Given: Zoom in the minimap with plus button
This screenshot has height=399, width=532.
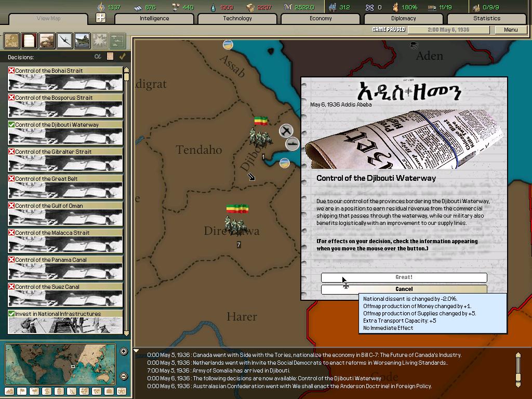Looking at the screenshot, I should point(124,352).
